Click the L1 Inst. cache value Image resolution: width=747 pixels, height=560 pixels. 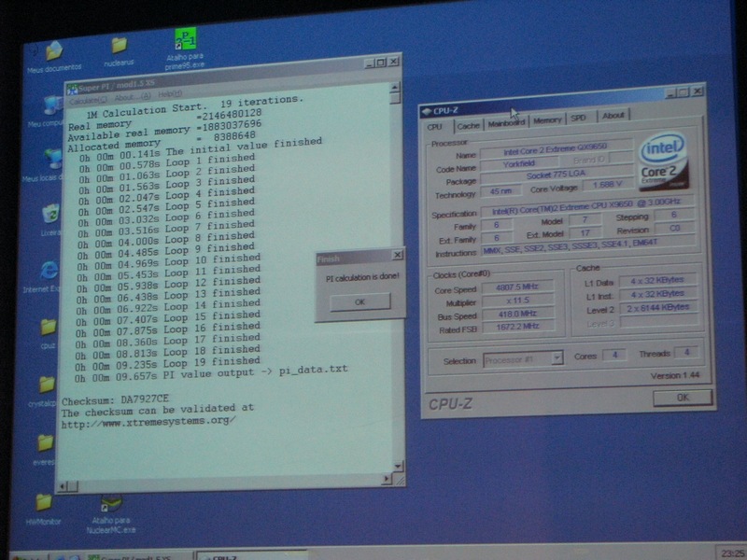(x=657, y=294)
